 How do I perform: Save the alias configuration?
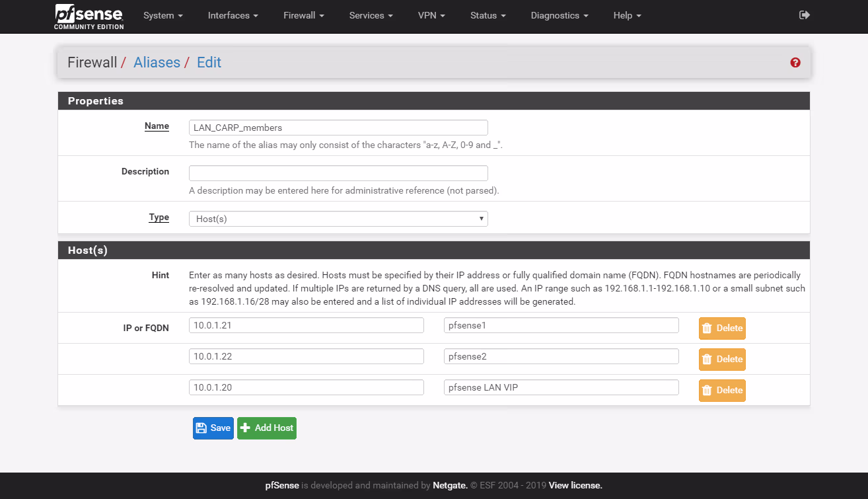coord(213,428)
